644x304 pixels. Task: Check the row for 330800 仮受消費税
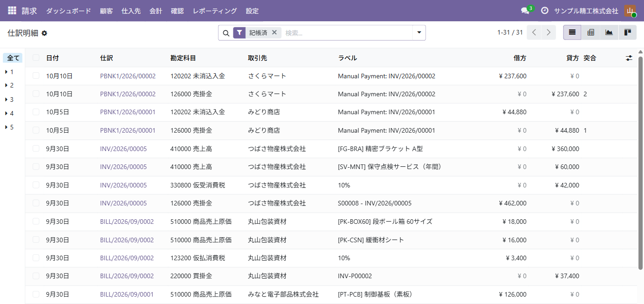point(36,185)
